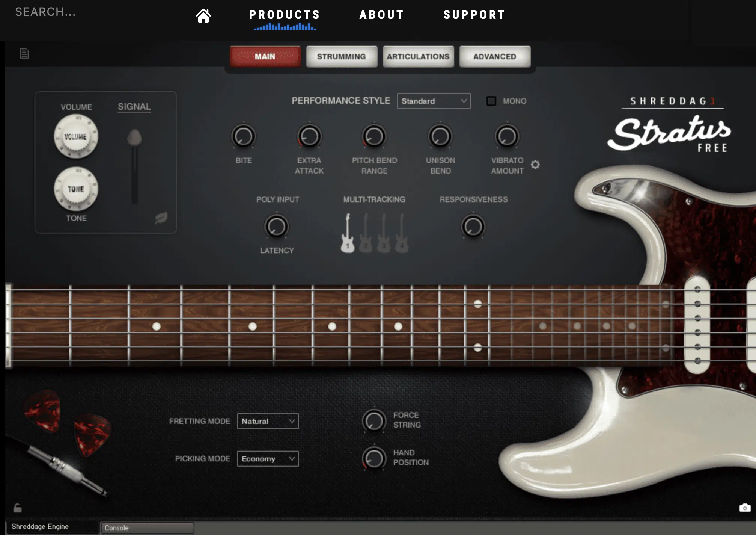The height and width of the screenshot is (535, 756).
Task: Switch to the Advanced tab
Action: [x=494, y=56]
